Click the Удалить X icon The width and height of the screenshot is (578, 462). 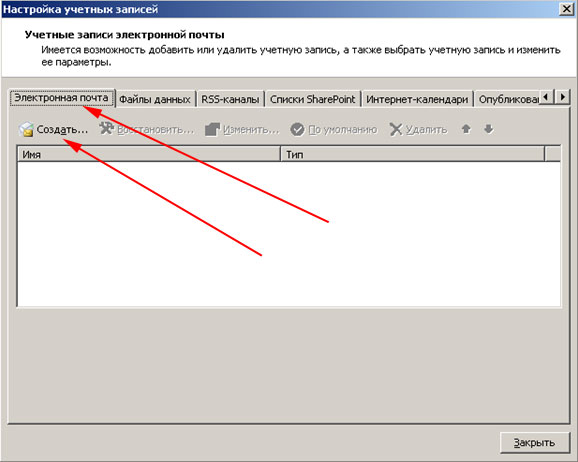(x=396, y=129)
